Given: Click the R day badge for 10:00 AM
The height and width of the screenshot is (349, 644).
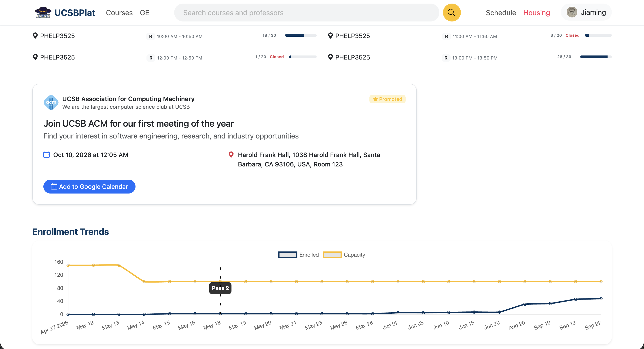Looking at the screenshot, I should (150, 36).
